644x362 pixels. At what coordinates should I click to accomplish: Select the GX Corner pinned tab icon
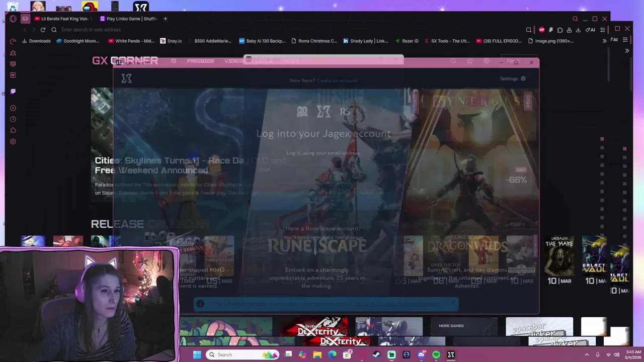[25, 19]
